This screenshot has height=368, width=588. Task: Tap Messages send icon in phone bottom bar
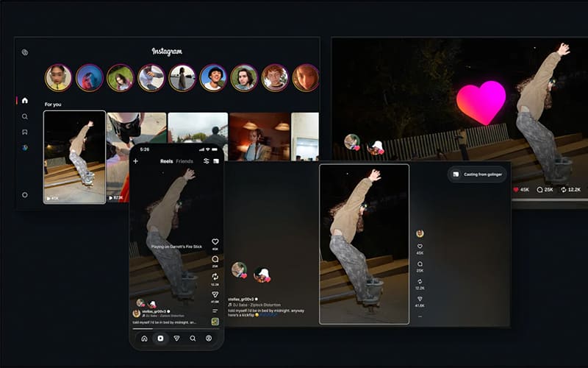176,339
